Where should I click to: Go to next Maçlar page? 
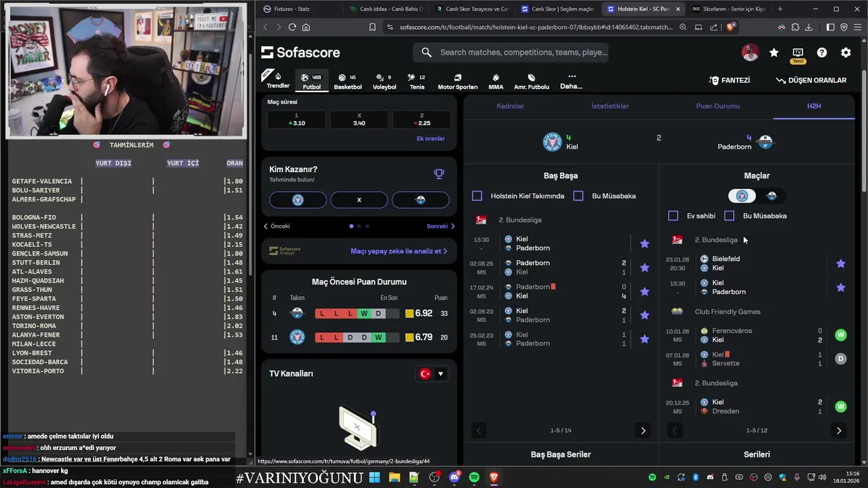coord(839,430)
